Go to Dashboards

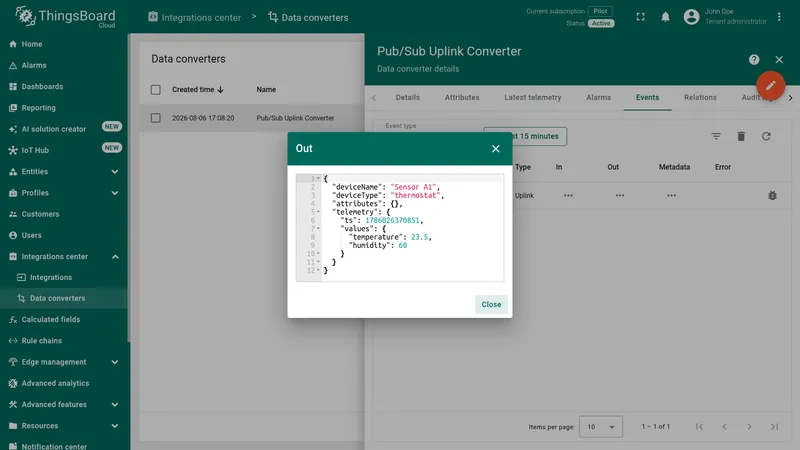[x=42, y=87]
